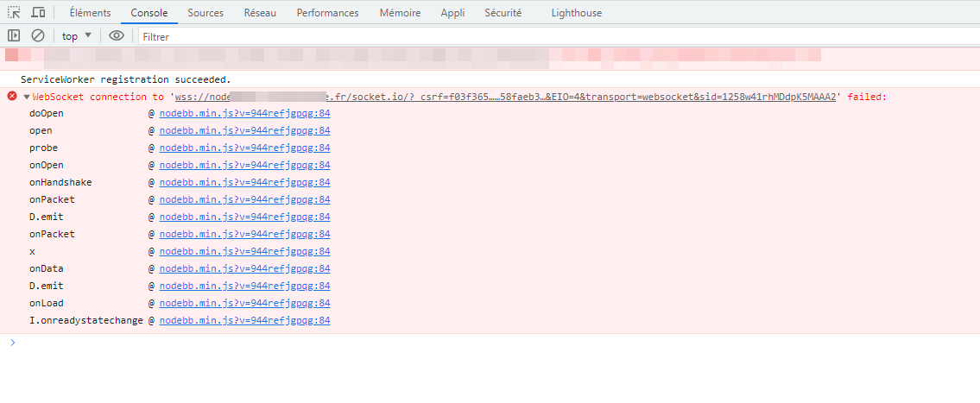
Task: Select the Sources tab
Action: pyautogui.click(x=205, y=13)
